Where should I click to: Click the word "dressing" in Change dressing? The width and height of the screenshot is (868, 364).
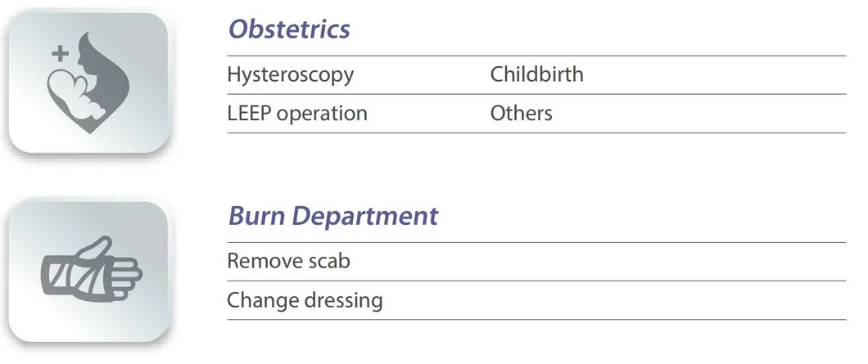(344, 300)
